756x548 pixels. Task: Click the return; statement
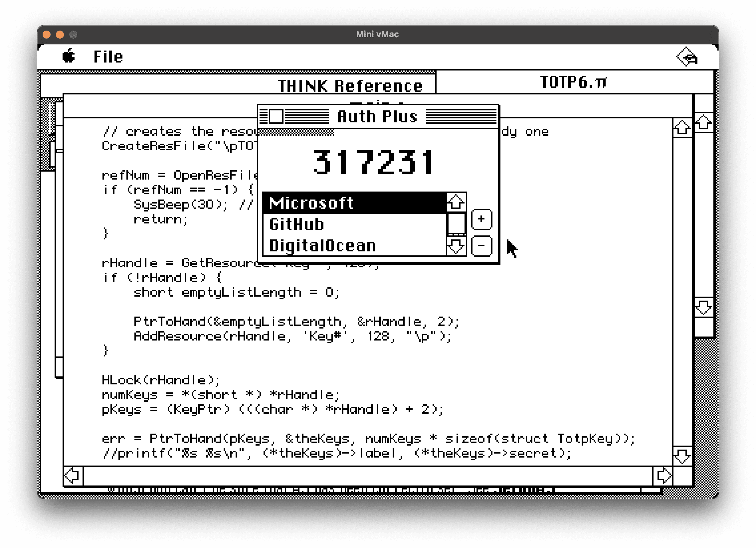pos(161,219)
